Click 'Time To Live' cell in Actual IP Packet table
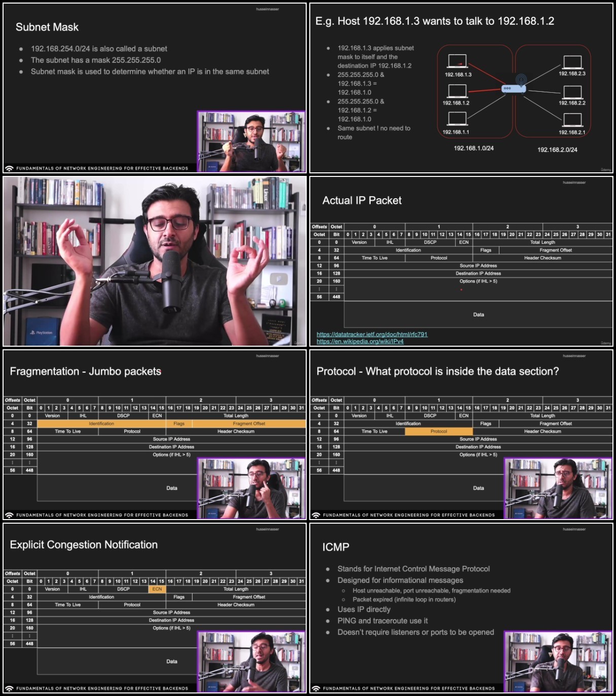616x696 pixels. [x=374, y=258]
